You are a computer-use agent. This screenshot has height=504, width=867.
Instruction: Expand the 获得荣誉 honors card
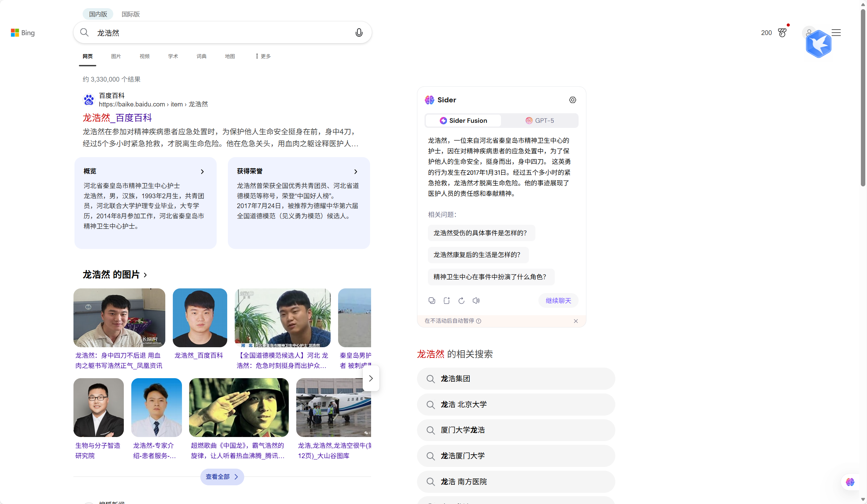click(355, 171)
